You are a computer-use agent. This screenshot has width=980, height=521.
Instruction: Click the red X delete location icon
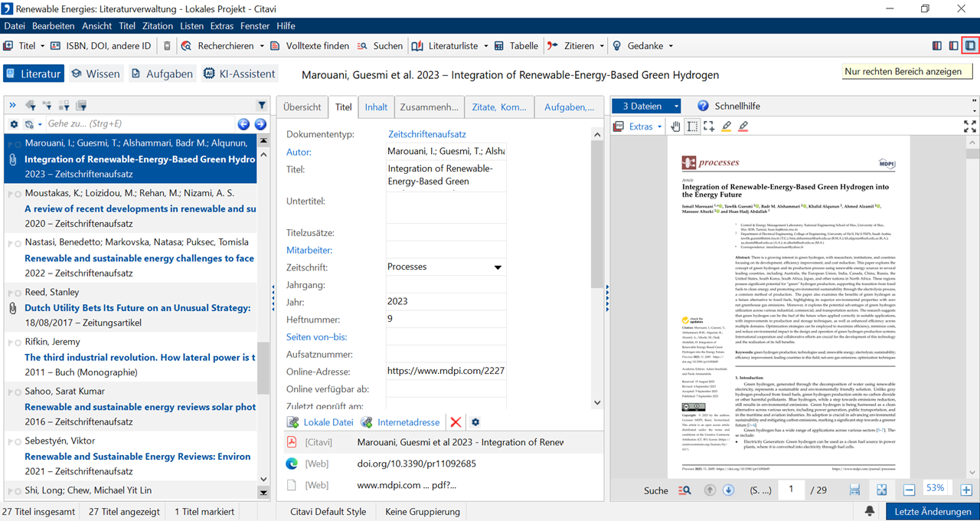[456, 422]
